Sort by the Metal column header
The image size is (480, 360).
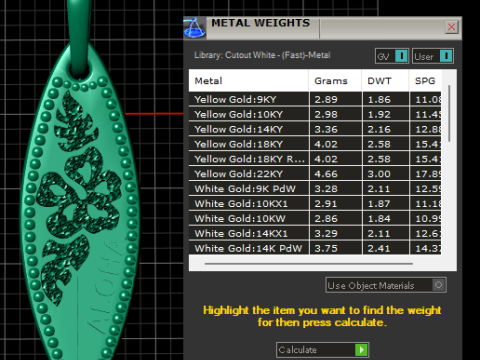click(x=248, y=81)
